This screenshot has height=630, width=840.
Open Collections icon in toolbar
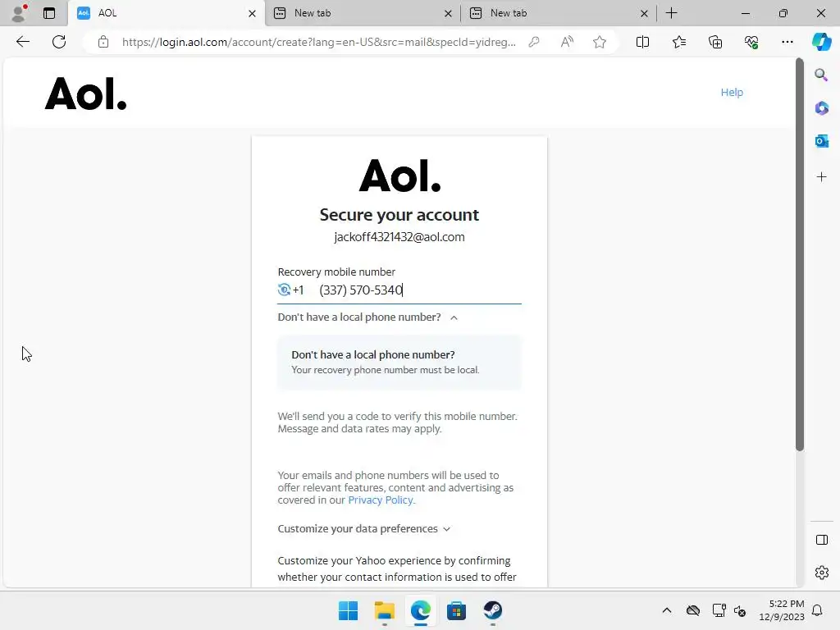[715, 42]
